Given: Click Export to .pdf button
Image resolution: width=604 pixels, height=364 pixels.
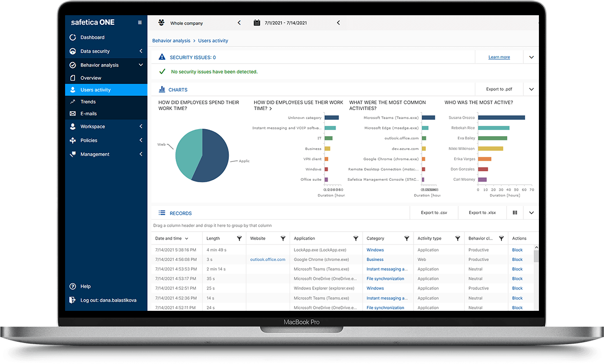Looking at the screenshot, I should (499, 89).
